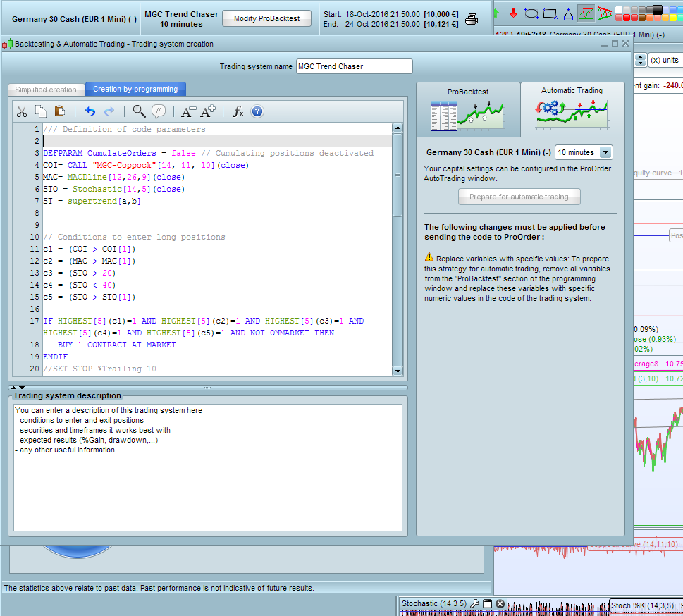Click the Trading system name field

354,66
